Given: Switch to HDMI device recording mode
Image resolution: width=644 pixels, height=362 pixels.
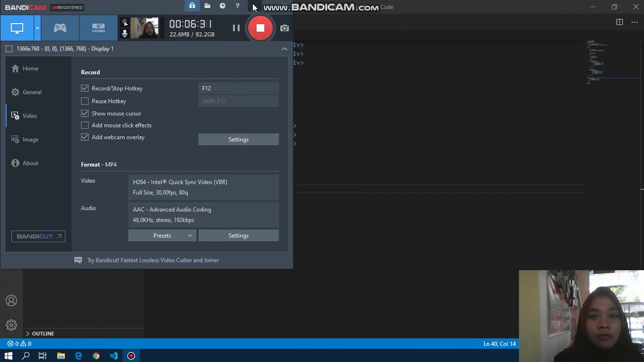Looking at the screenshot, I should click(x=99, y=28).
